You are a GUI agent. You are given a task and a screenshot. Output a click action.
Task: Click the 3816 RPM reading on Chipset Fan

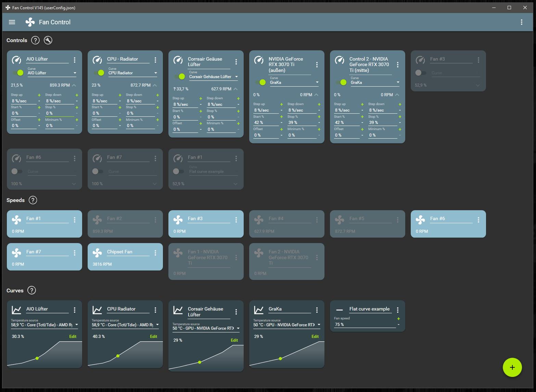coord(102,264)
